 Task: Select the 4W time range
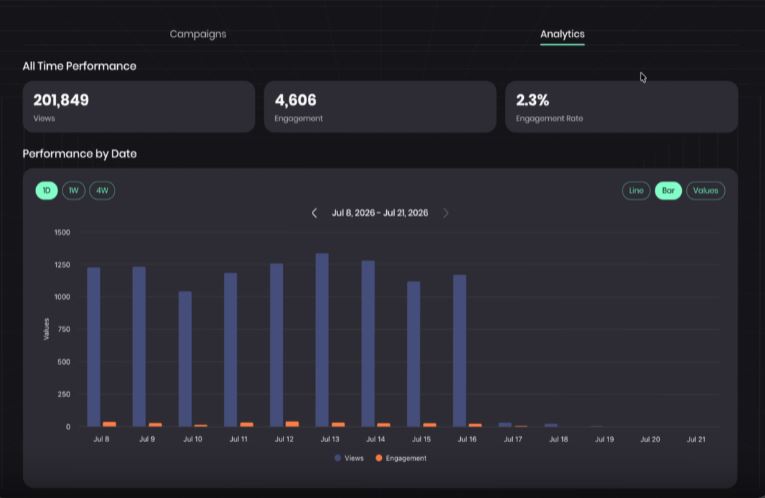102,190
